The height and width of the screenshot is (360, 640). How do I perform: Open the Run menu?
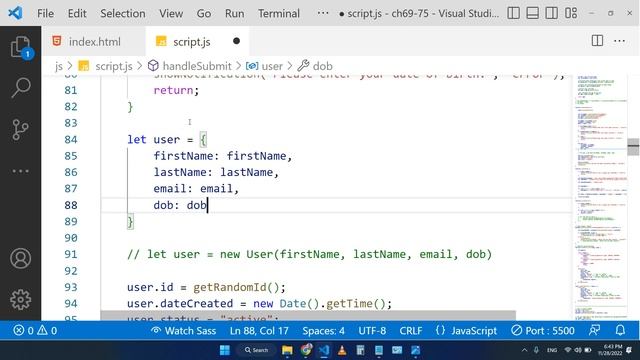coord(234,13)
